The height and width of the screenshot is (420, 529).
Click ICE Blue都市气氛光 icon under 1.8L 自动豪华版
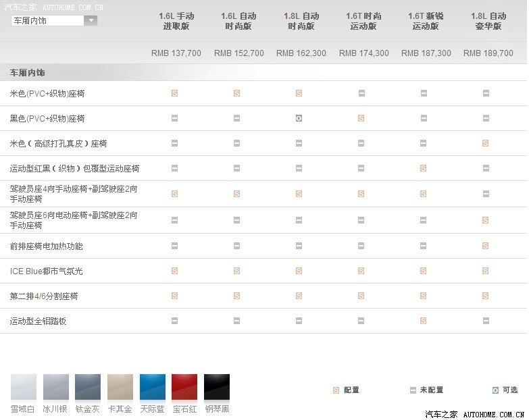pyautogui.click(x=486, y=271)
